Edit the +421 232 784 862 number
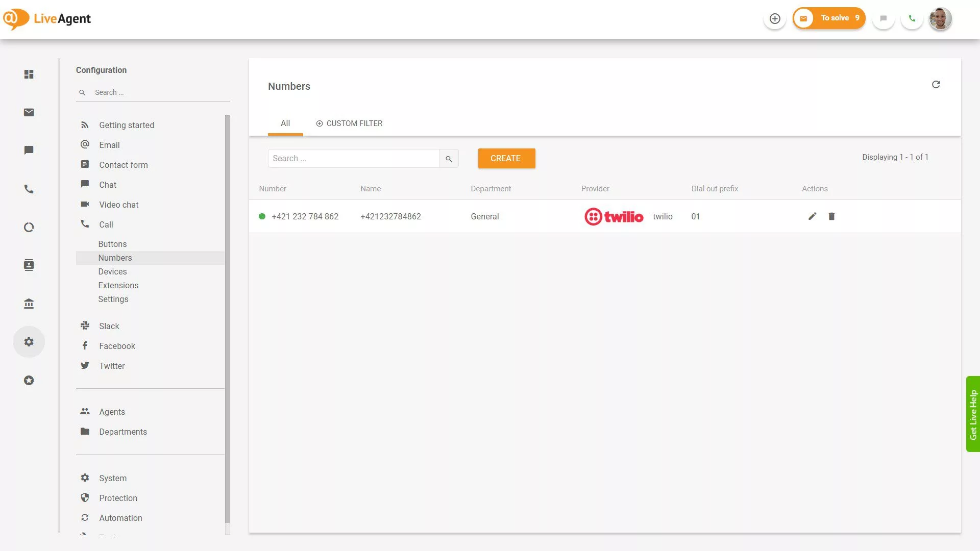Screen dimensions: 980x551 pyautogui.click(x=812, y=216)
